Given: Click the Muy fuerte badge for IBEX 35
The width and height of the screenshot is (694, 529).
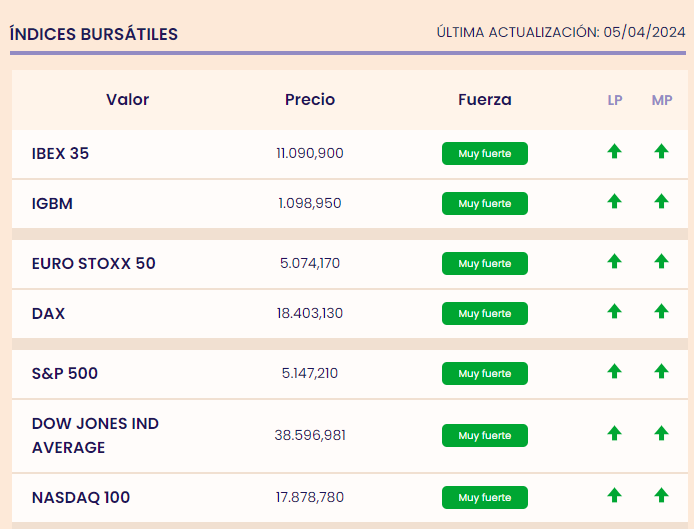Looking at the screenshot, I should click(x=484, y=154).
